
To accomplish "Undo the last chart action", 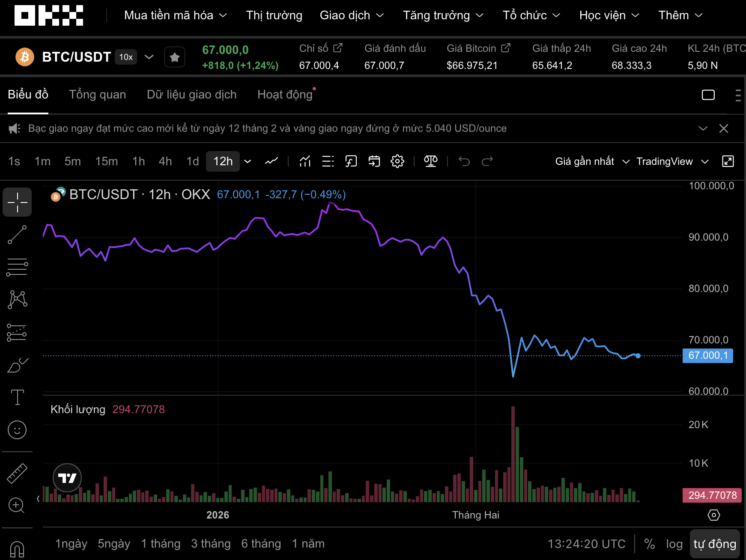I will pos(465,161).
